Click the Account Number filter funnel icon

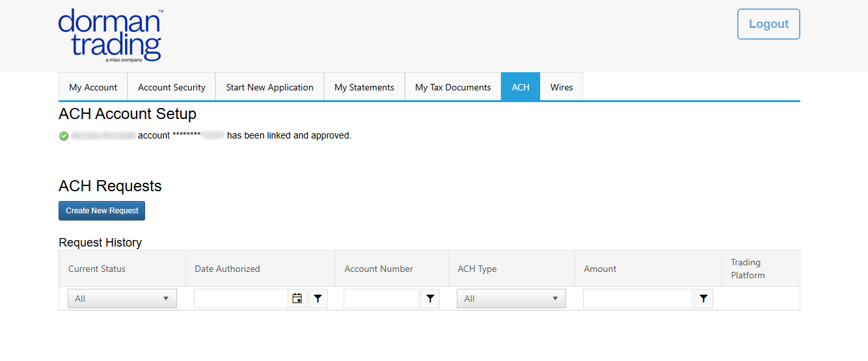[430, 299]
